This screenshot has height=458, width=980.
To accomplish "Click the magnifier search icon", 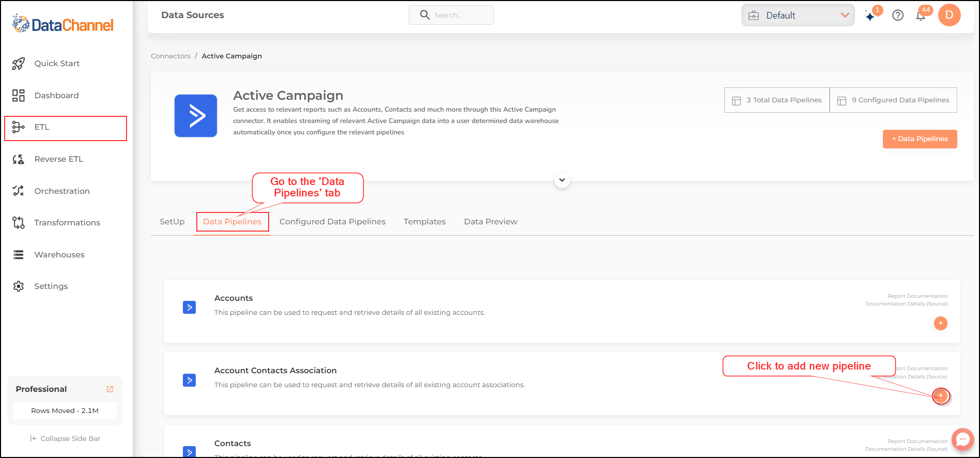I will pyautogui.click(x=425, y=15).
